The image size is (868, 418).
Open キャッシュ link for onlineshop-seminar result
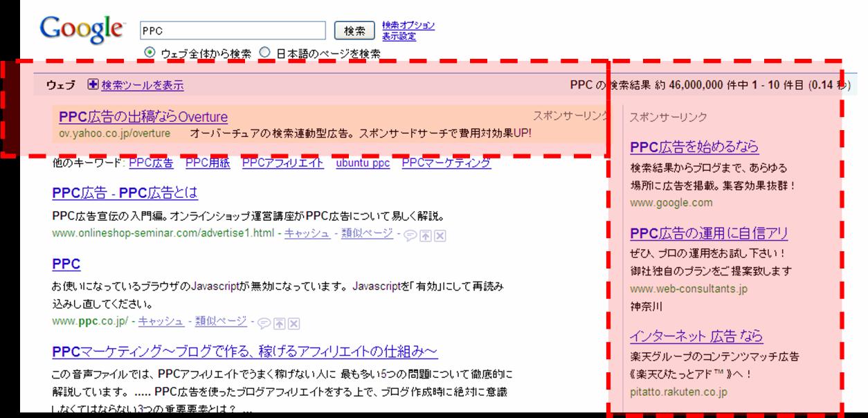click(x=307, y=234)
